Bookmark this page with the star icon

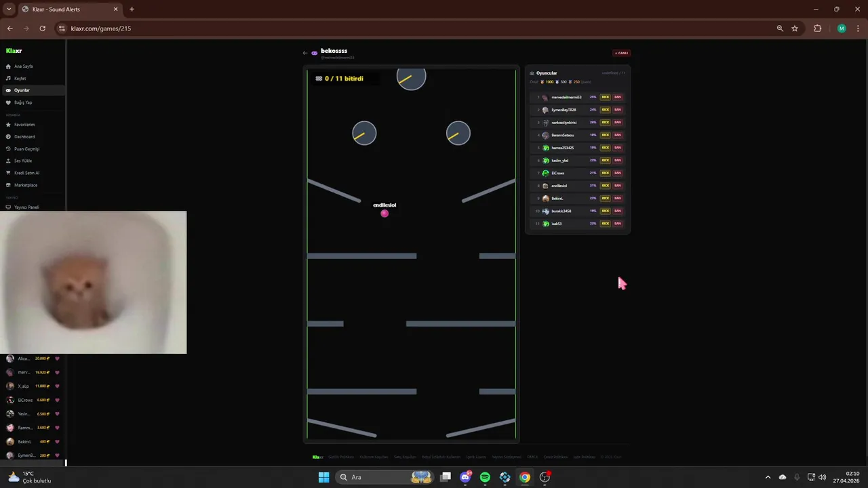tap(795, 28)
